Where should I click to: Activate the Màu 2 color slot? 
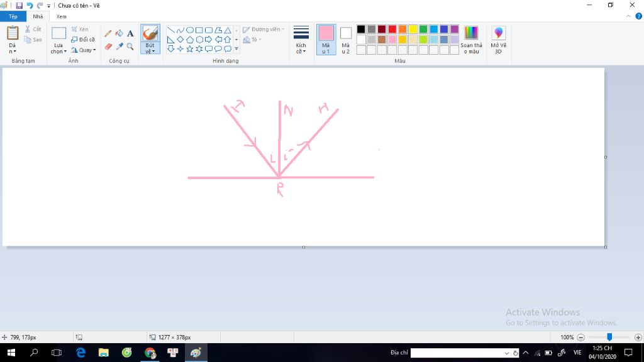click(346, 40)
